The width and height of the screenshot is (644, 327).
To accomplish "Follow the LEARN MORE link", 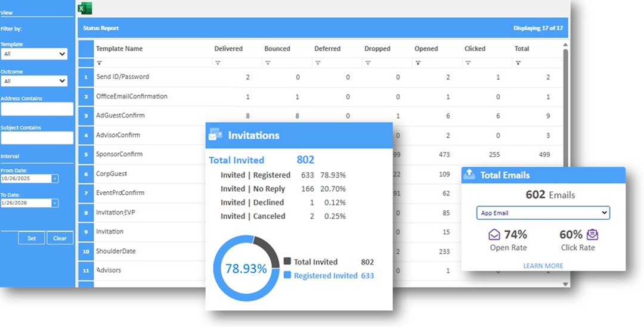I will pyautogui.click(x=543, y=266).
